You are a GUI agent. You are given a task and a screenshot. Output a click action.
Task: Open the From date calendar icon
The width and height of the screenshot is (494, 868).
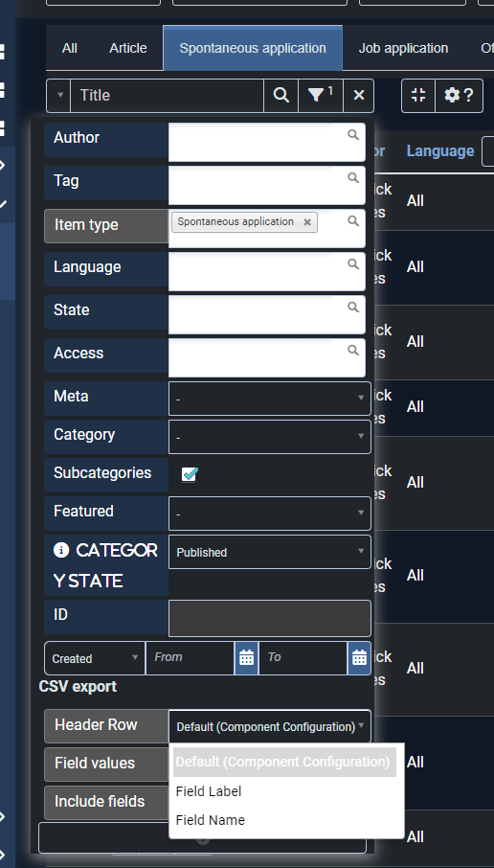pyautogui.click(x=247, y=657)
